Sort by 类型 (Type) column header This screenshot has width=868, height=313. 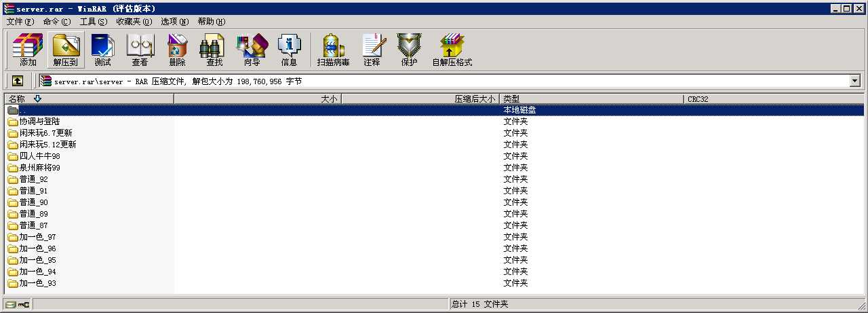[x=592, y=98]
